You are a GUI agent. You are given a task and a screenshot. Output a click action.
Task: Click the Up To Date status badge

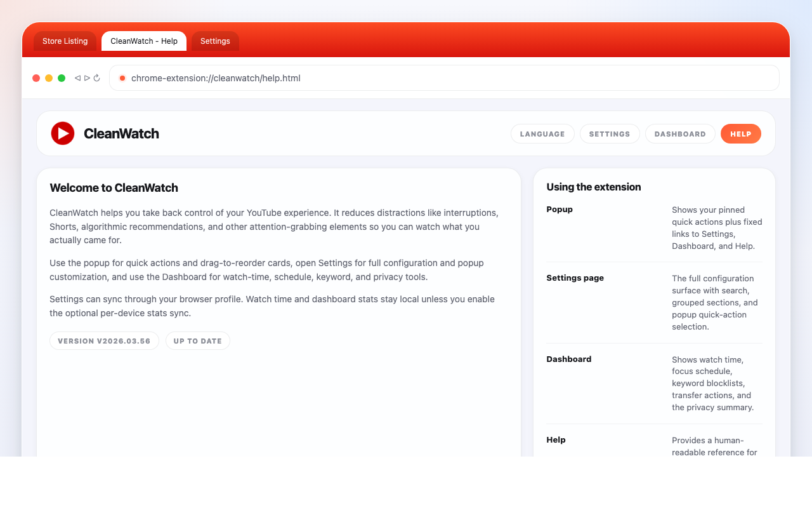[197, 341]
